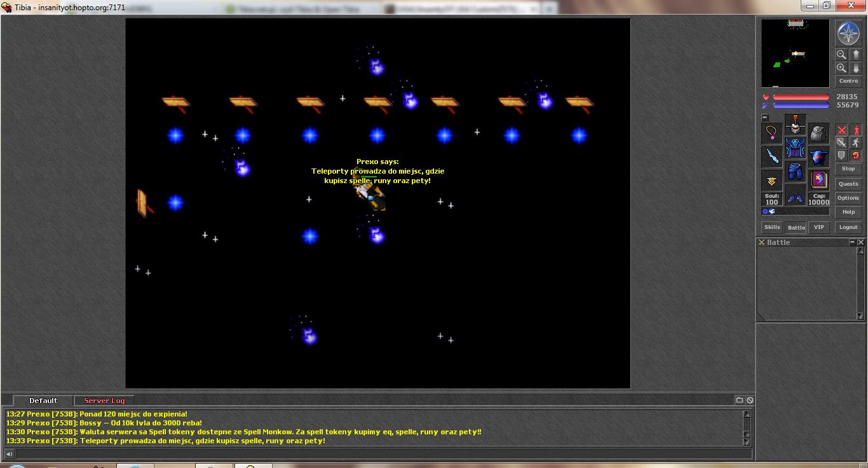Click the minimap compass rose
The image size is (868, 468).
[848, 33]
